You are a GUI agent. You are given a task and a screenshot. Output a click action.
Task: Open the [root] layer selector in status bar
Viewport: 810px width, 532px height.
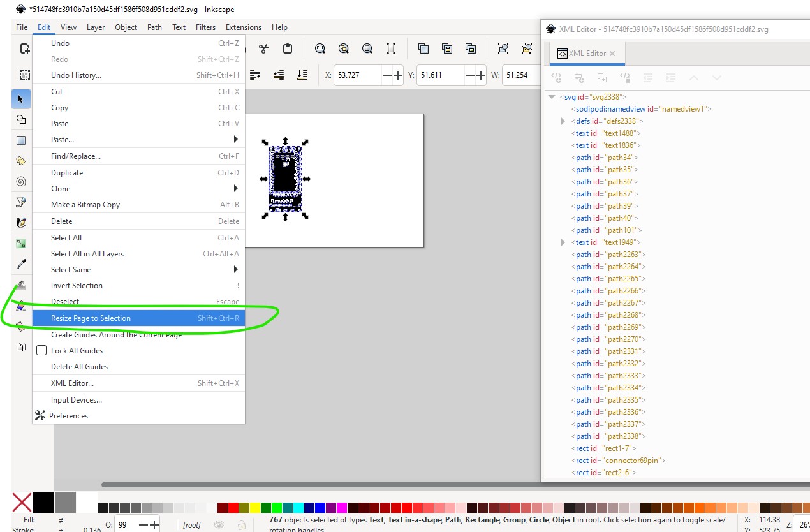click(x=192, y=525)
